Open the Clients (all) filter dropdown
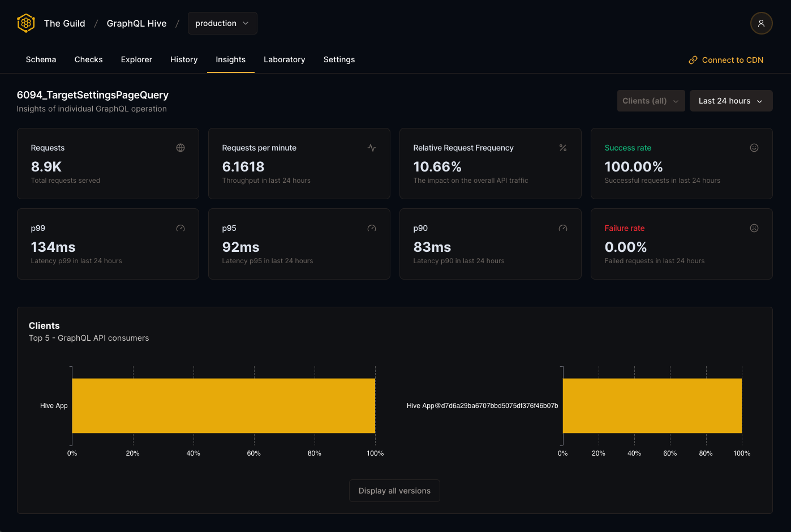 [651, 100]
